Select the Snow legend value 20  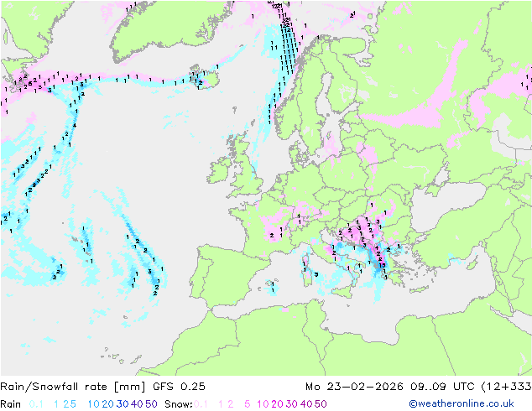click(x=277, y=404)
